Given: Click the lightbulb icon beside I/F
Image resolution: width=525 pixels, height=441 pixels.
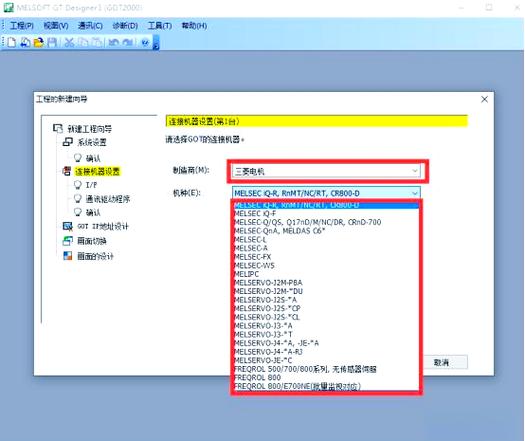Looking at the screenshot, I should coord(78,185).
